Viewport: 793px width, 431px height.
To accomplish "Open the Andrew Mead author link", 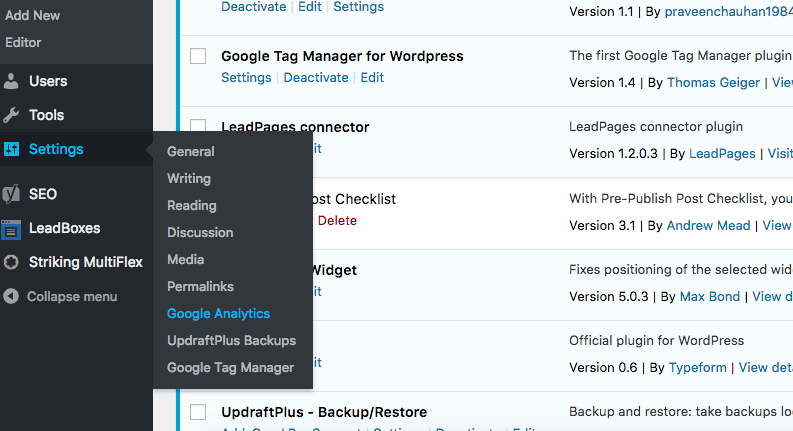I will pos(709,226).
